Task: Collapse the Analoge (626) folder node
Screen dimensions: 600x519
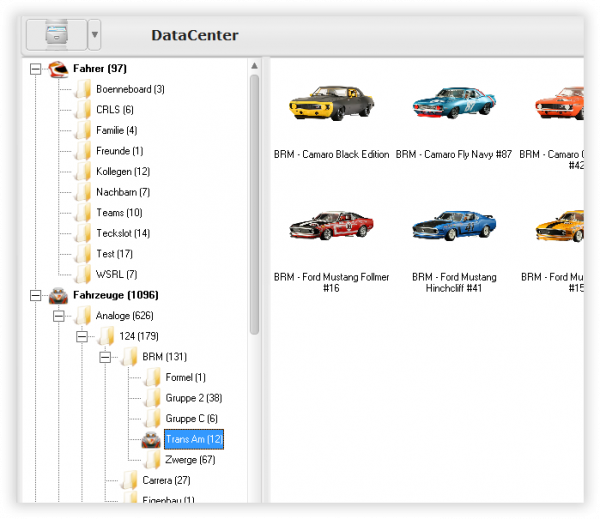Action: pos(59,316)
